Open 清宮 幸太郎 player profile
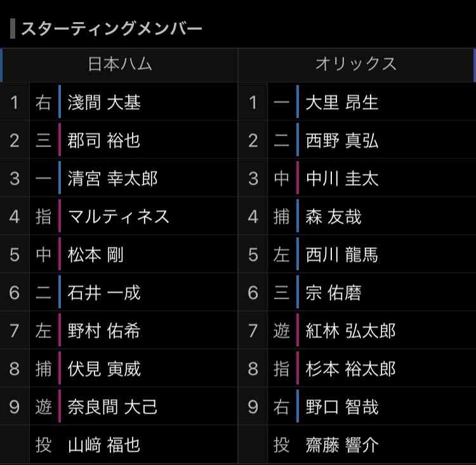 (112, 178)
